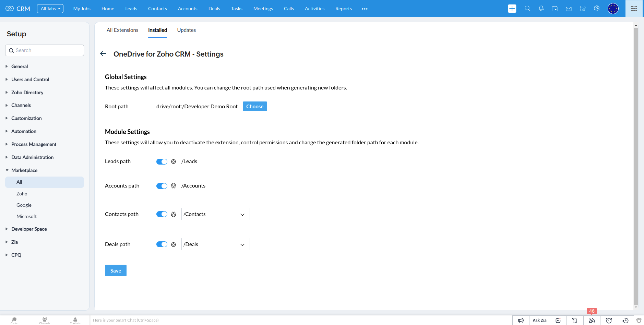Click the CRM logo
Viewport: 644px width, 325px height.
(18, 9)
